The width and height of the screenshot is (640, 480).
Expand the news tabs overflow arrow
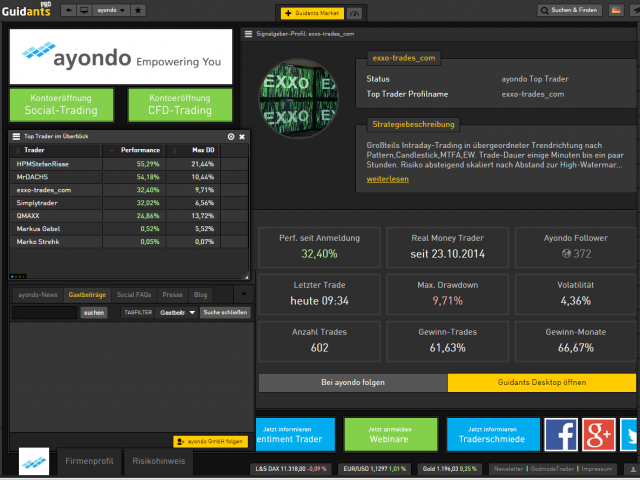click(244, 294)
